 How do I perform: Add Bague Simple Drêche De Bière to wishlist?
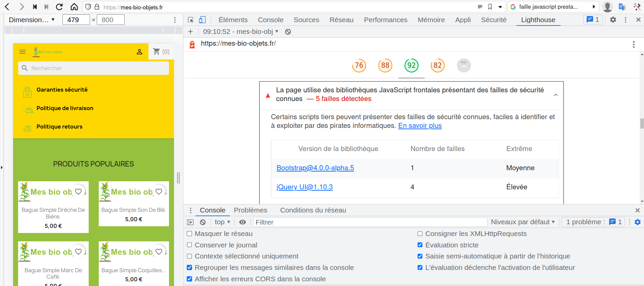tap(78, 191)
